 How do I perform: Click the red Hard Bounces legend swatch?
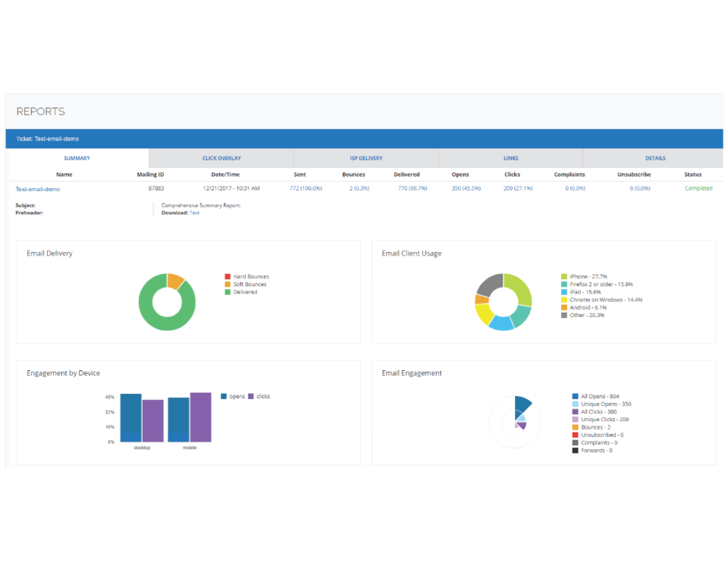(x=227, y=276)
